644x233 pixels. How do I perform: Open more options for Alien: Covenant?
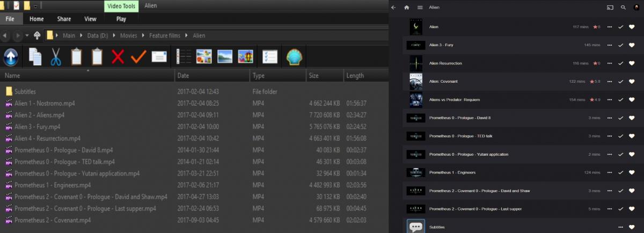[609, 82]
